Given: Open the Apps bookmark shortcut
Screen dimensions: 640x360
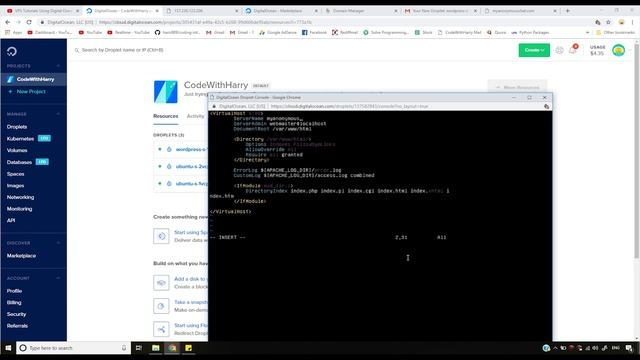Looking at the screenshot, I should click(x=13, y=32).
